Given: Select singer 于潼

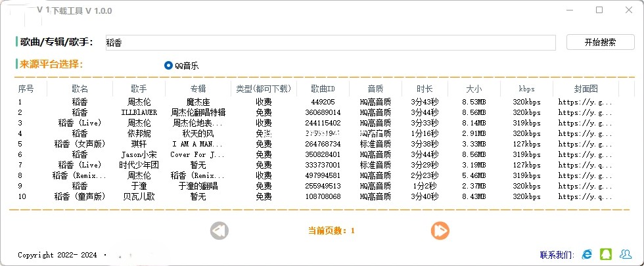Looking at the screenshot, I should [x=139, y=187].
